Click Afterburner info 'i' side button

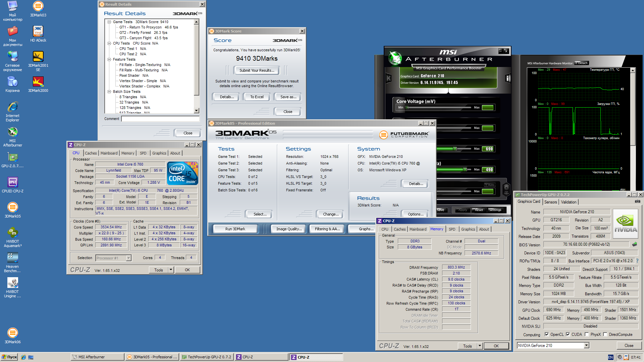(508, 78)
